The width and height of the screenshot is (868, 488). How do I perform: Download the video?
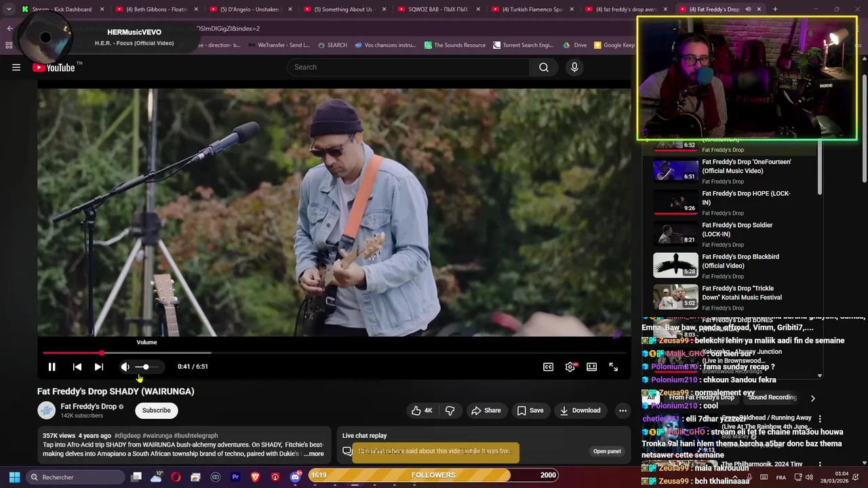tap(580, 410)
